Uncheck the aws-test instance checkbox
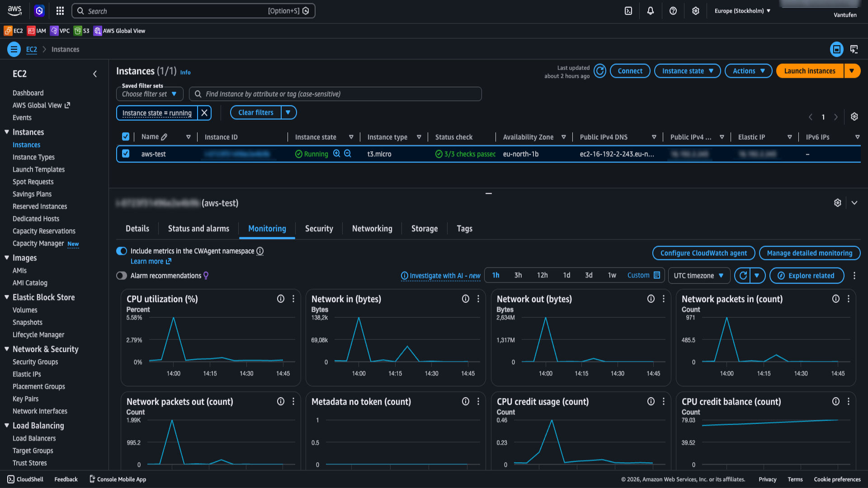The width and height of the screenshot is (868, 488). coord(126,154)
